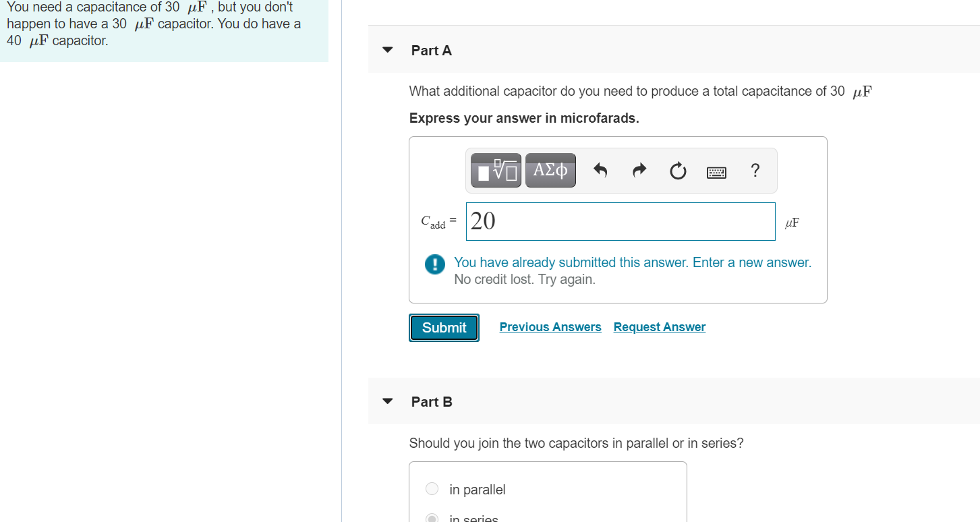Image resolution: width=980 pixels, height=522 pixels.
Task: Click the Part A header label
Action: (x=432, y=51)
